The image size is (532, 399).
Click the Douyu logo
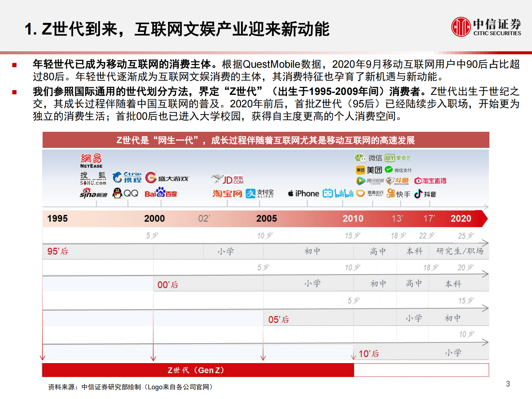[398, 181]
